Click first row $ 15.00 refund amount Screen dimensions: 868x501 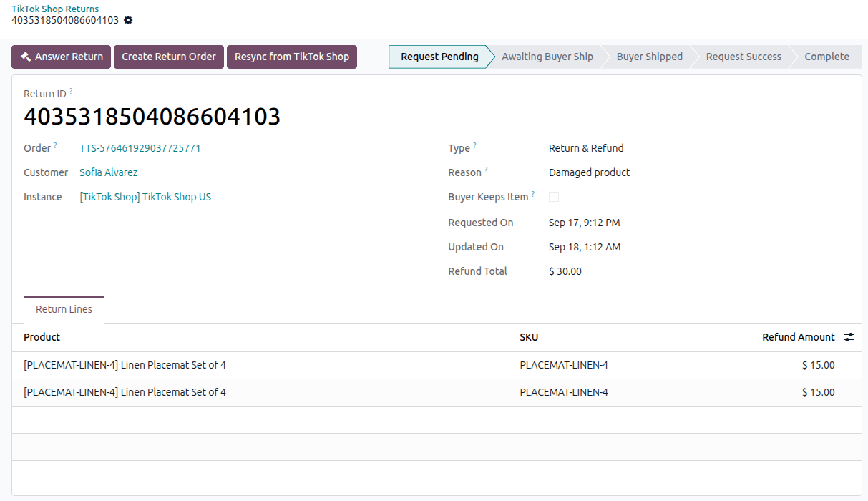pyautogui.click(x=818, y=365)
